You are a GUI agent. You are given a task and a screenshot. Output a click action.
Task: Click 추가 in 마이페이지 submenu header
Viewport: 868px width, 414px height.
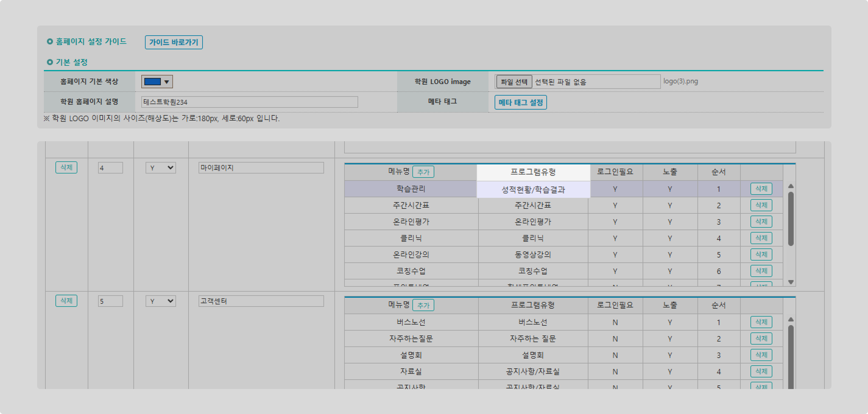[423, 172]
